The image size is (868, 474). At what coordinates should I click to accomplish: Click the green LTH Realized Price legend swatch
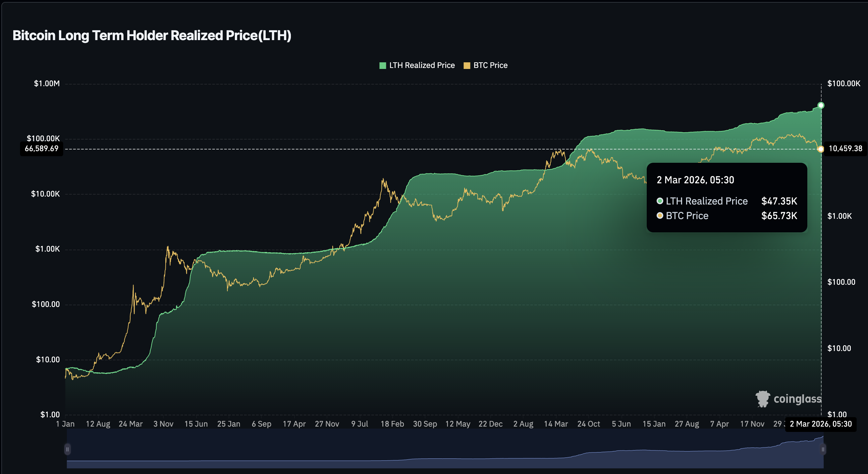pyautogui.click(x=382, y=66)
